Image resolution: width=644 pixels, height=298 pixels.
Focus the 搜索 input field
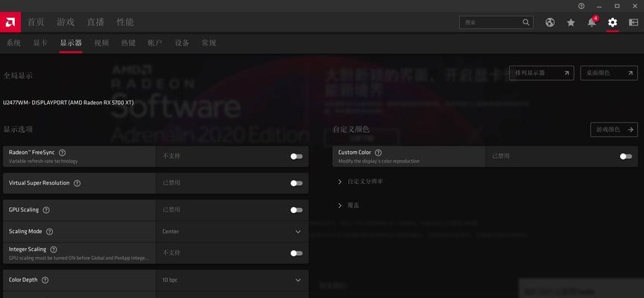[x=496, y=22]
